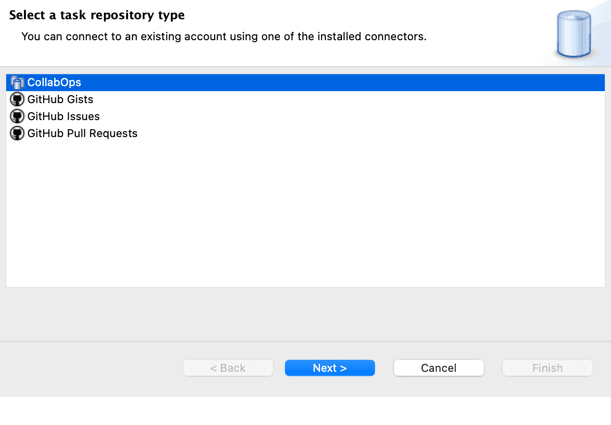Click the GitHub Pull Requests octocat icon
The width and height of the screenshot is (611, 425).
[17, 133]
